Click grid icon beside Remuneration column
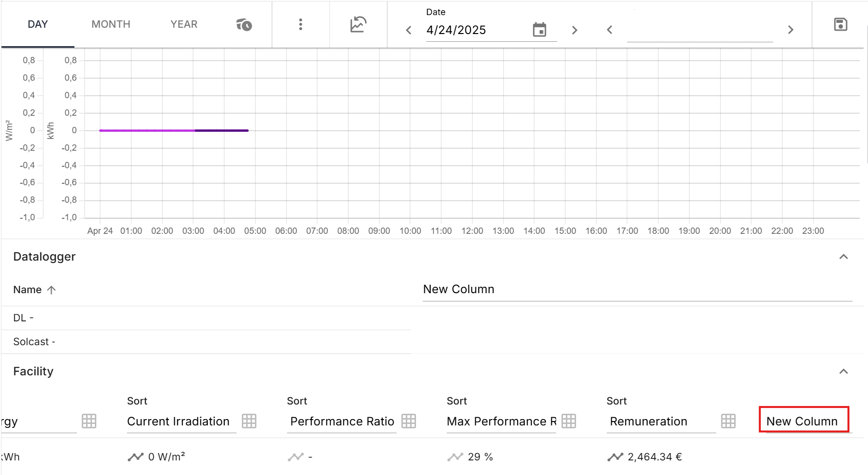Screen dimensions: 868x475 pyautogui.click(x=728, y=421)
